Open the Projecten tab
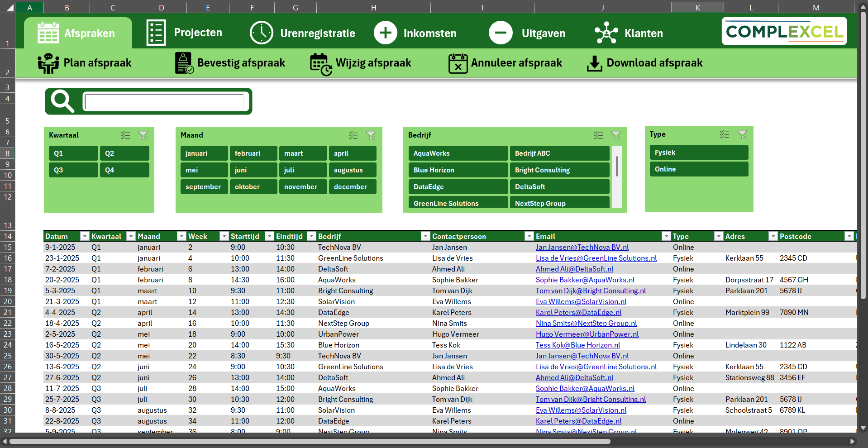Screen dimensions: 868x448 (x=185, y=33)
